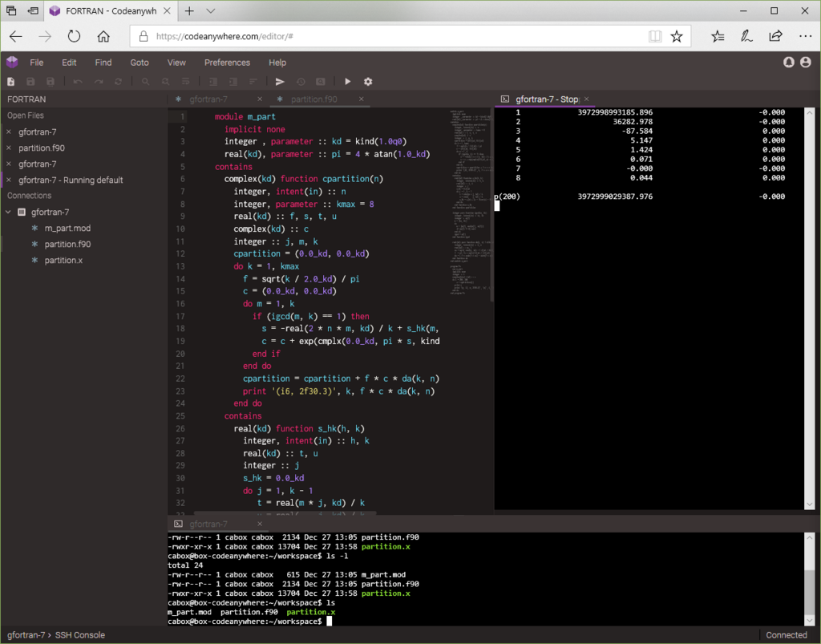Viewport: 821px width, 644px height.
Task: Select 'gfortran-7 - Running default' open file
Action: click(71, 180)
